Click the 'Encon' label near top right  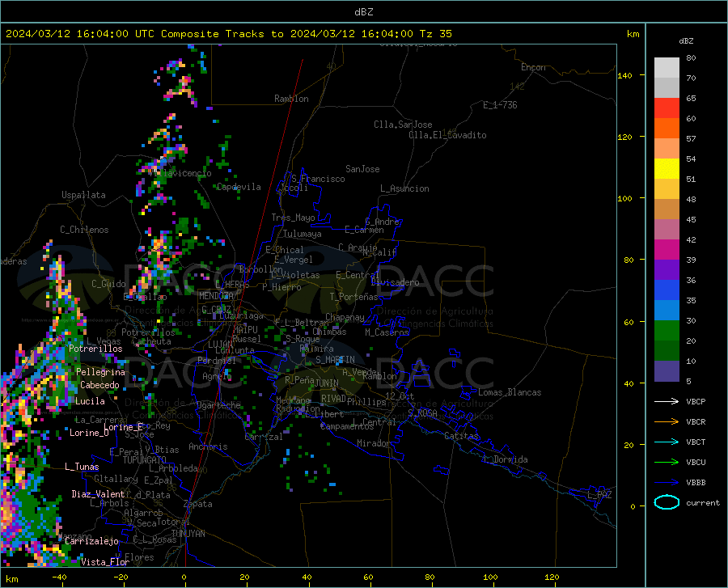(x=533, y=67)
